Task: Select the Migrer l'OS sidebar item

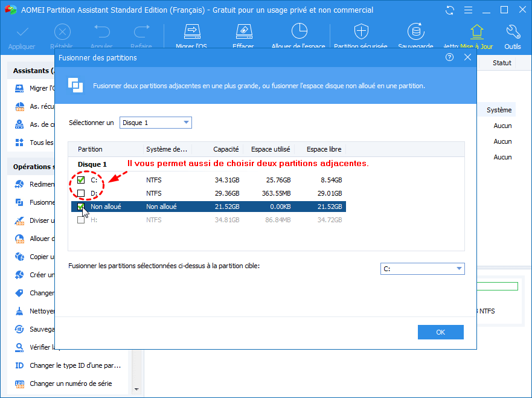Action: click(34, 88)
